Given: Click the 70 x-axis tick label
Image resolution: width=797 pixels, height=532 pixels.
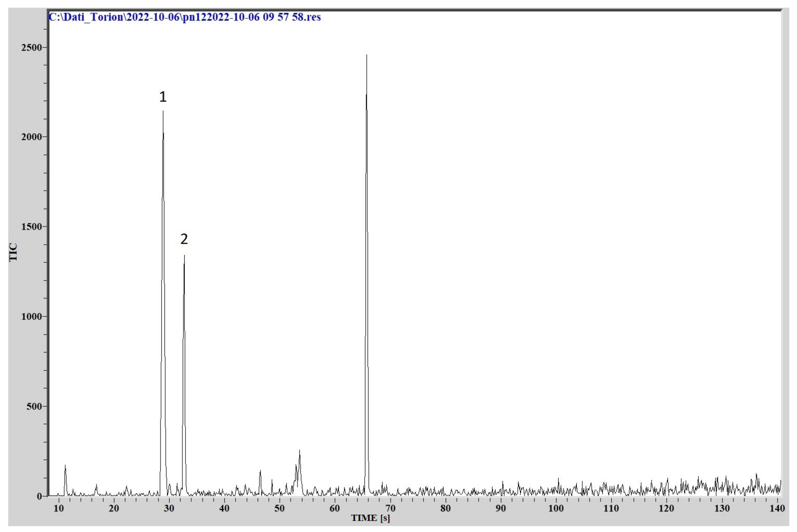Looking at the screenshot, I should [390, 508].
